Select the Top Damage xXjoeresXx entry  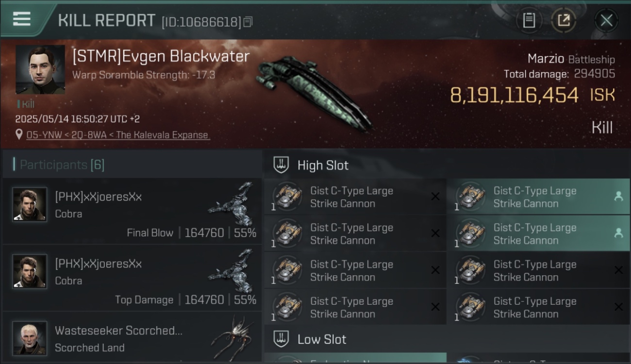coord(132,278)
